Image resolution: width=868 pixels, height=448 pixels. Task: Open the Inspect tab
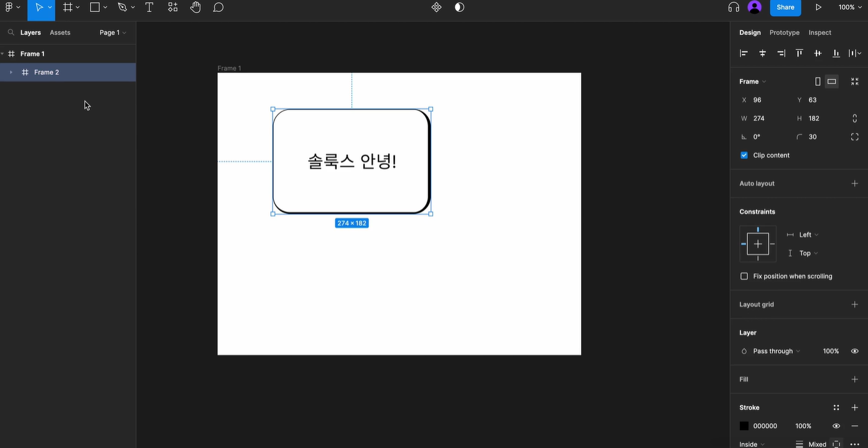click(819, 32)
